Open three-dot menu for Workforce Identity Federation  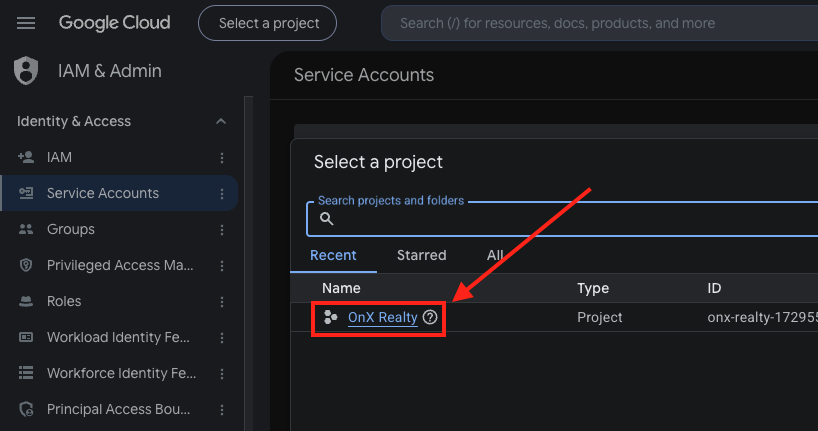point(222,374)
